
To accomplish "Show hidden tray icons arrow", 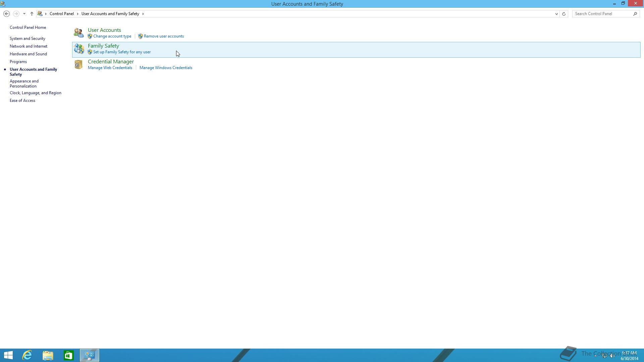I will tap(596, 356).
